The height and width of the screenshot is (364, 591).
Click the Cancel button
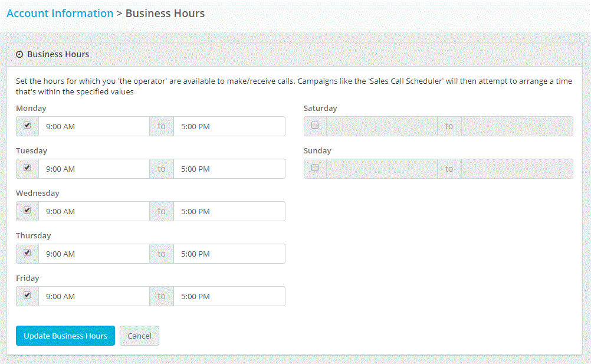click(x=139, y=336)
